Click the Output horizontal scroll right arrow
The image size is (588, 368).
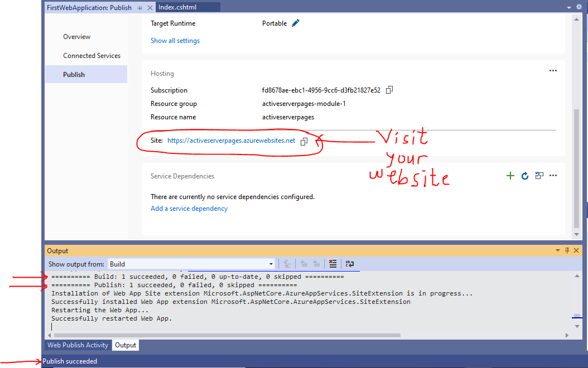567,336
